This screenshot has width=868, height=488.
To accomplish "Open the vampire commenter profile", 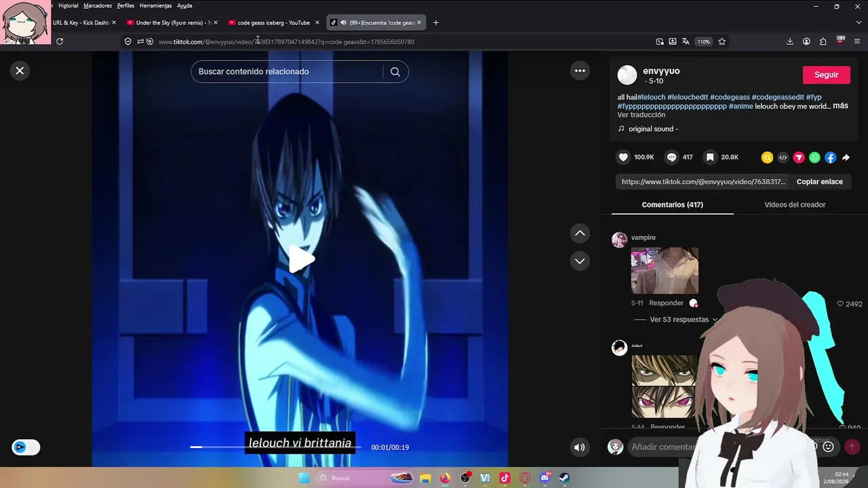I will click(643, 237).
